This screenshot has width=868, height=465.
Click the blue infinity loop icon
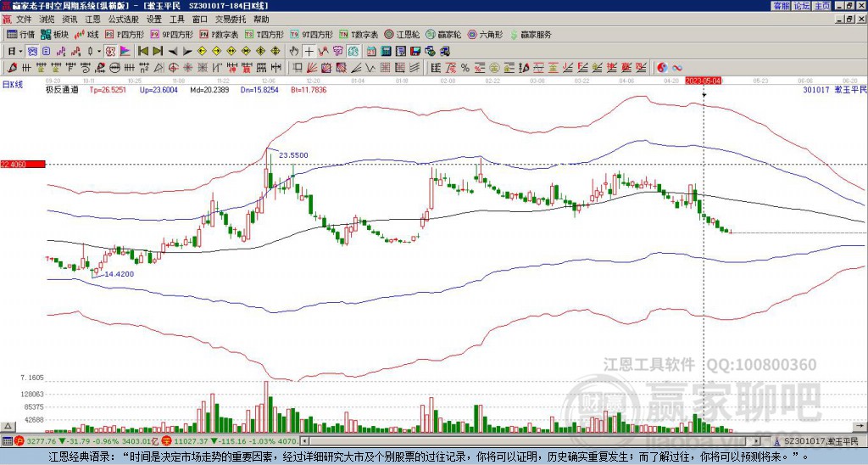coord(677,68)
